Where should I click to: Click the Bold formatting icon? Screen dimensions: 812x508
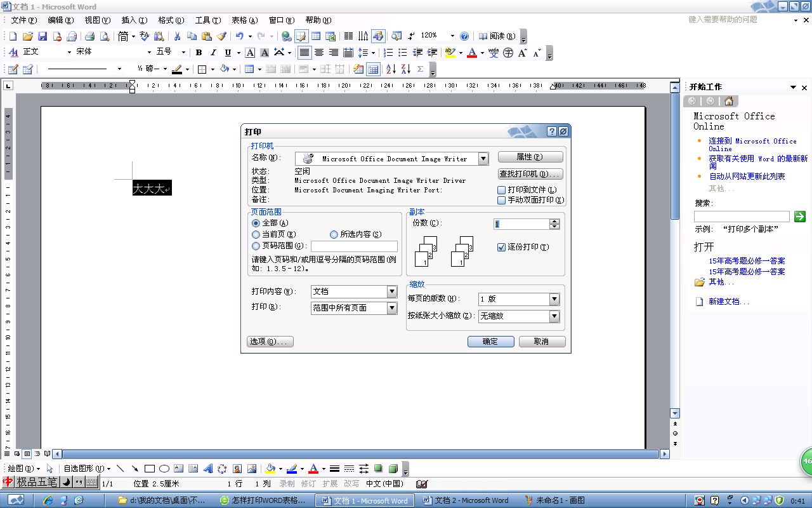199,53
